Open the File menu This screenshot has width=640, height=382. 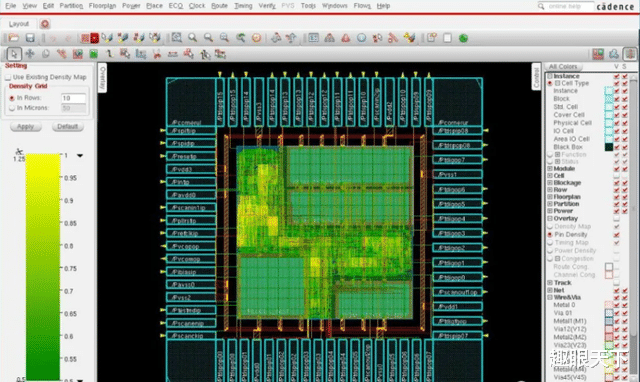(x=11, y=6)
